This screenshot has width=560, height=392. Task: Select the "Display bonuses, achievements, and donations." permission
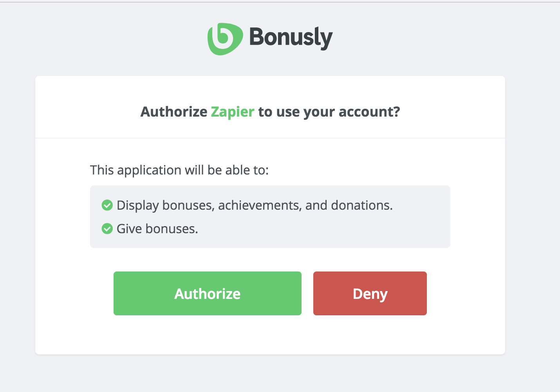pos(255,205)
